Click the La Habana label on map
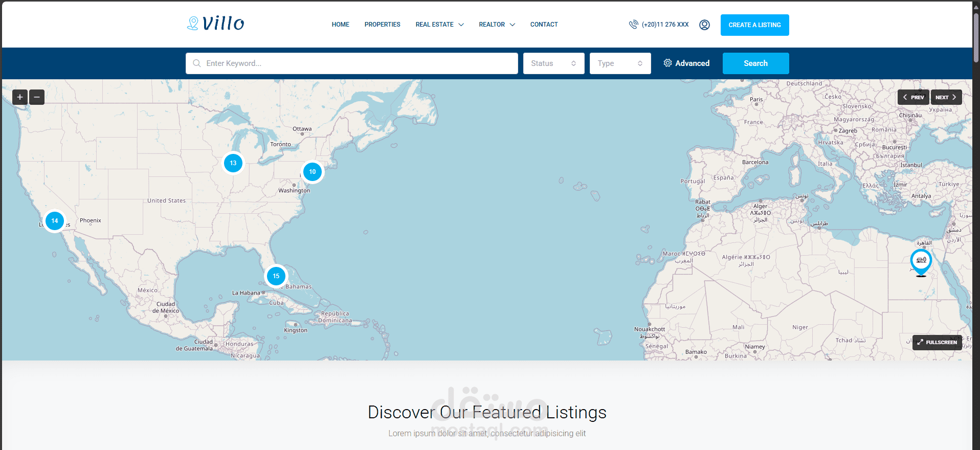Viewport: 980px width, 450px height. tap(246, 293)
